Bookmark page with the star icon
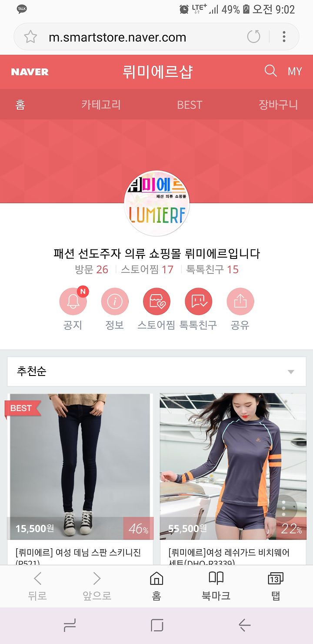 click(x=30, y=37)
